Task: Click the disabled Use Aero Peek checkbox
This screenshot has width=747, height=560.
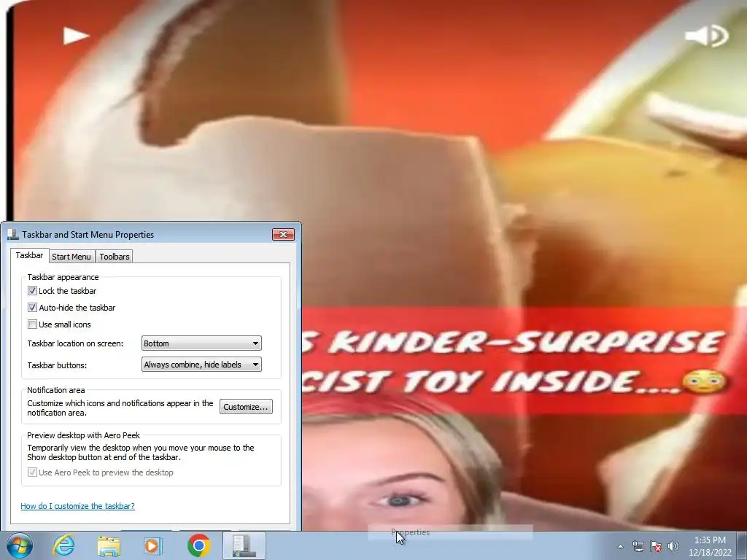Action: [32, 472]
